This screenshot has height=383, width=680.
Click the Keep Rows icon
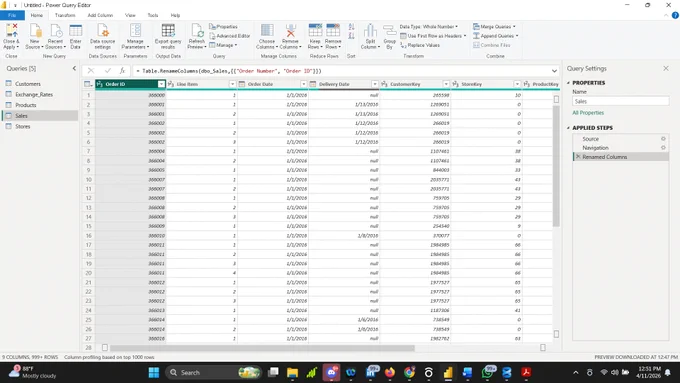[x=315, y=31]
